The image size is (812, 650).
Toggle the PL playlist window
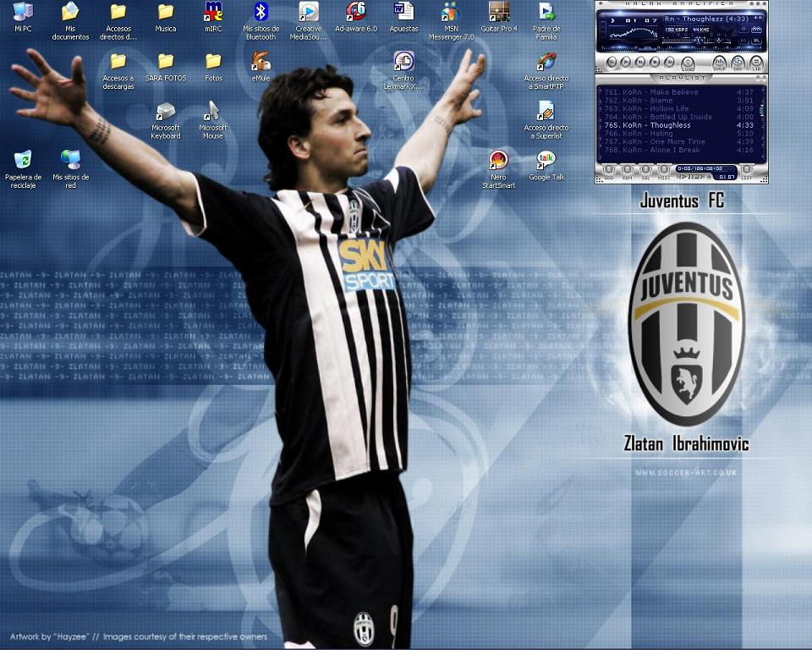pyautogui.click(x=756, y=41)
